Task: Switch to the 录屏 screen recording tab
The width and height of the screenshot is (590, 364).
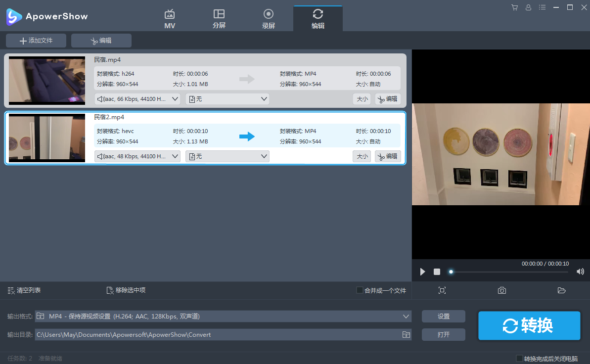Action: tap(269, 19)
